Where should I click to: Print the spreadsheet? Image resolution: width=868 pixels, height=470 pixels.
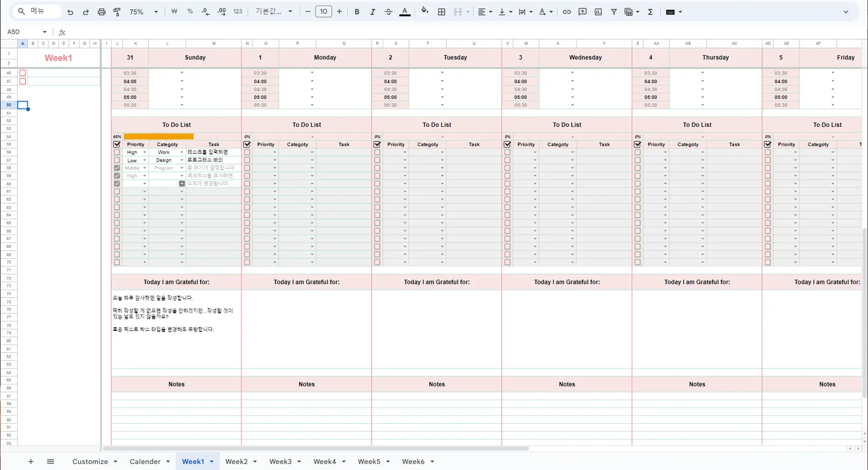coord(101,12)
